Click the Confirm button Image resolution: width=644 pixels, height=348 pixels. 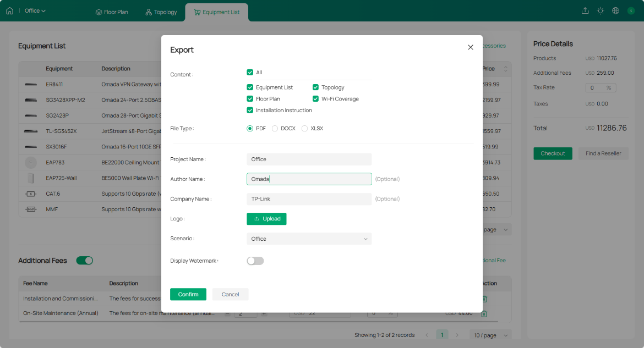pyautogui.click(x=188, y=294)
